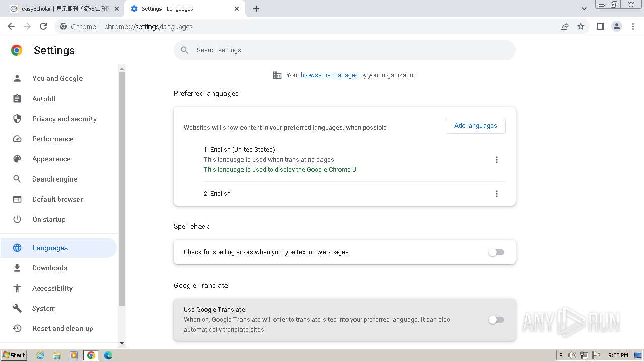Open more actions for the second English entry
This screenshot has width=644, height=362.
tap(497, 194)
